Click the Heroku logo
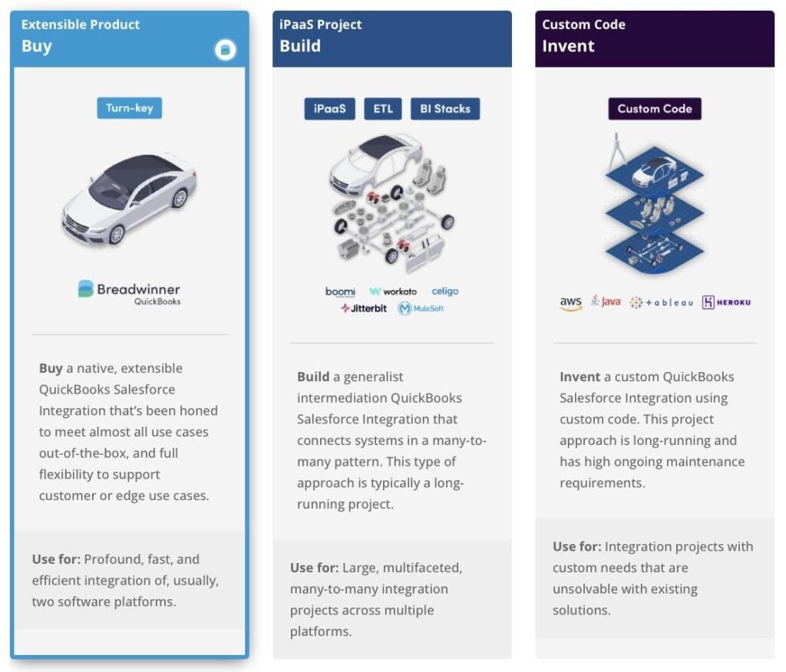This screenshot has width=786, height=672. click(x=726, y=302)
